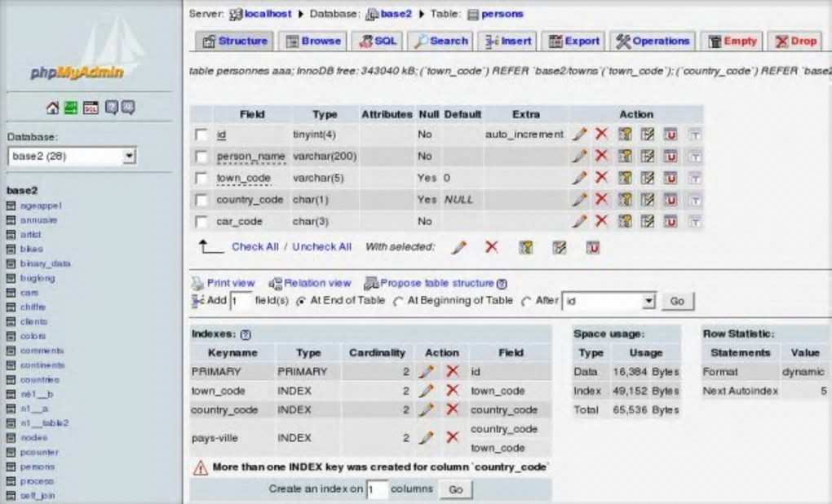Edit the country_code field
Viewport: 832px width, 504px height.
click(579, 200)
